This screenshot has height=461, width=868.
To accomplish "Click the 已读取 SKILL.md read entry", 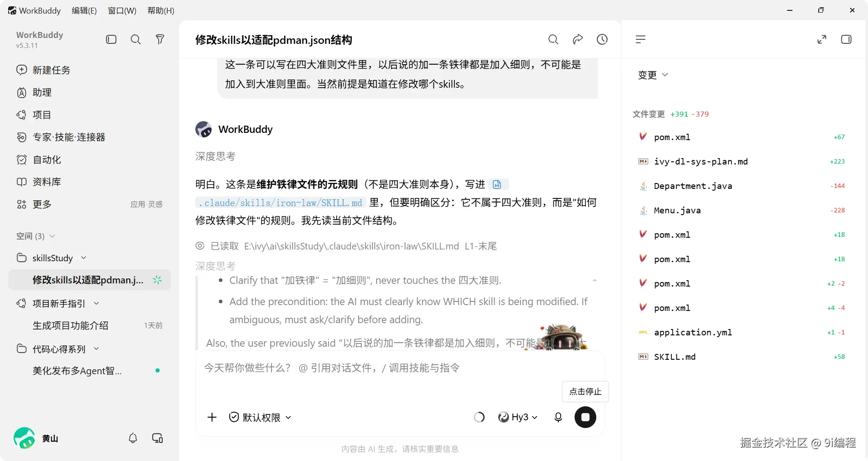I will click(x=346, y=246).
